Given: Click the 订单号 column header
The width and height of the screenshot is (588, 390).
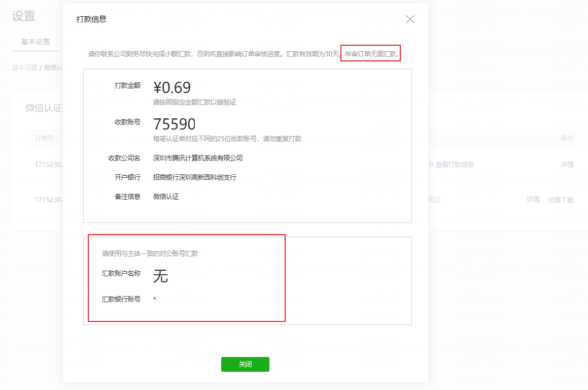Looking at the screenshot, I should 44,138.
